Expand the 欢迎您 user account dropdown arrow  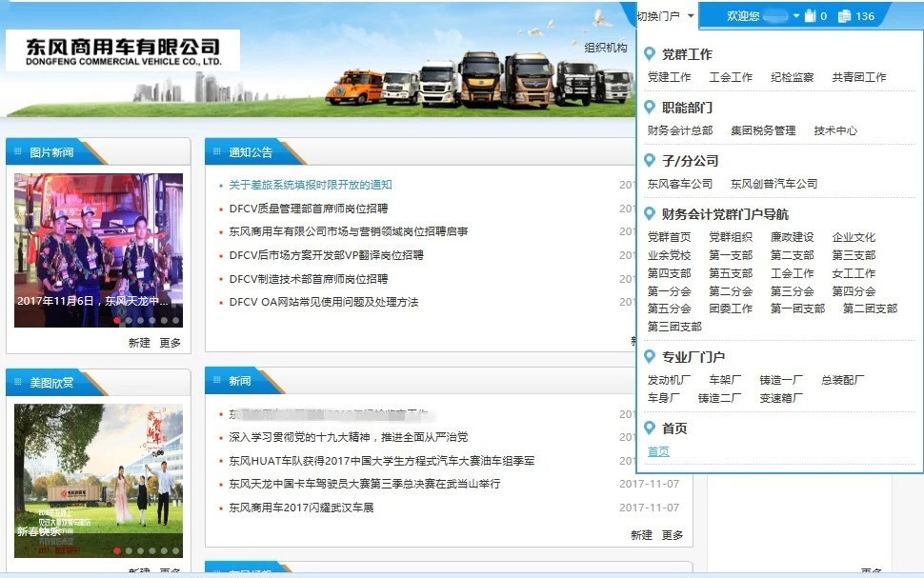pos(794,16)
